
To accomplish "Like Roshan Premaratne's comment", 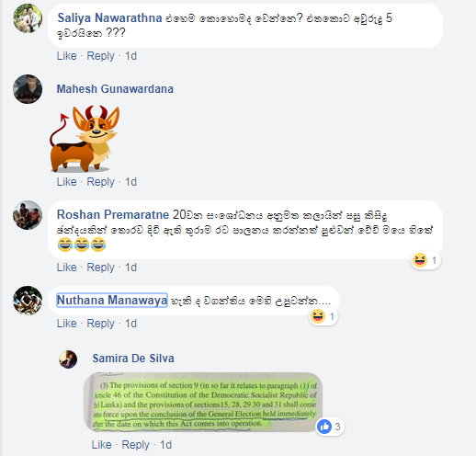I will point(66,268).
